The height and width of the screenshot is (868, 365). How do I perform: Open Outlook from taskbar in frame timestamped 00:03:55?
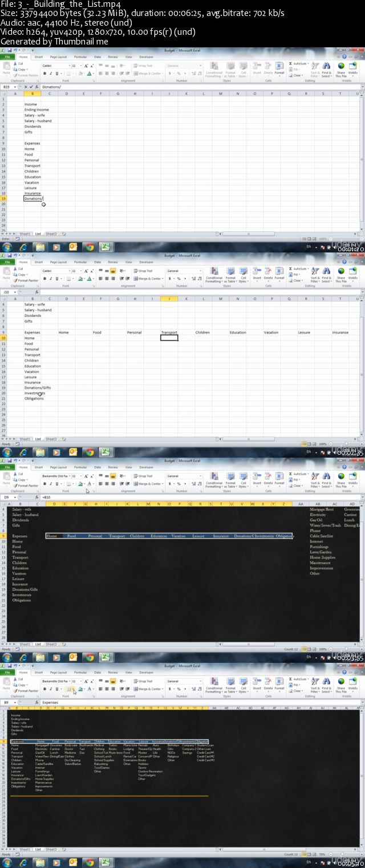pyautogui.click(x=72, y=658)
